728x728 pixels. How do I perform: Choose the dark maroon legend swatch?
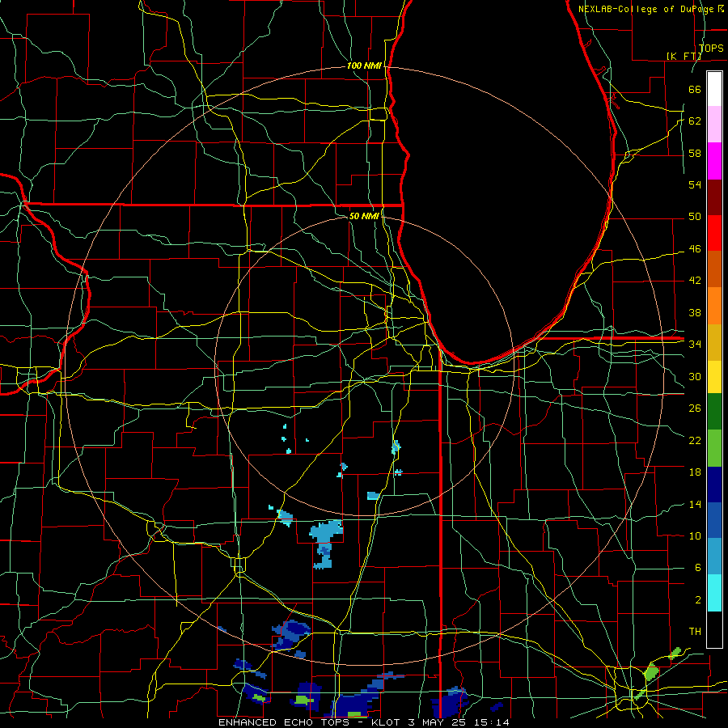714,197
